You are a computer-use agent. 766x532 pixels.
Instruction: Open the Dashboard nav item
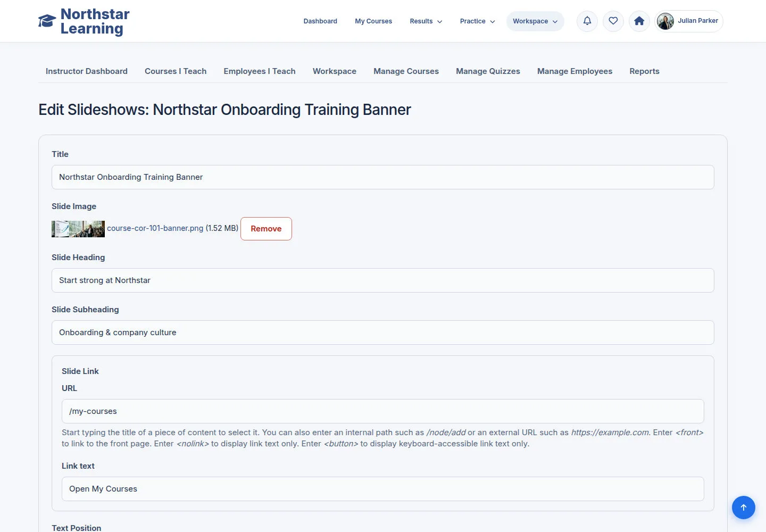click(x=320, y=21)
